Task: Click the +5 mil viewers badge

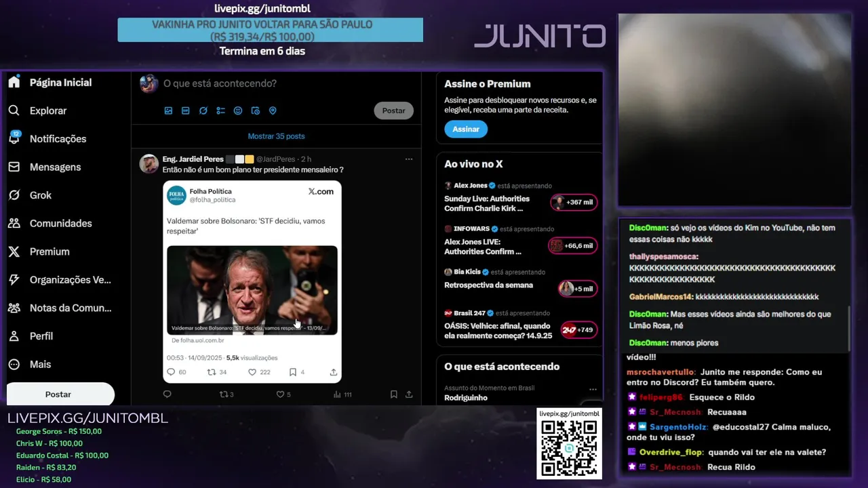Action: click(x=578, y=289)
